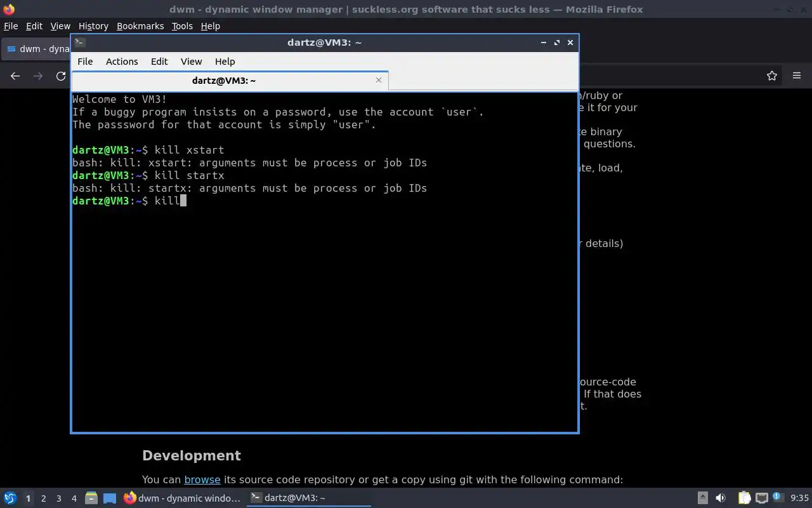Click the terminal prompt line with 'kill'
The width and height of the screenshot is (812, 508).
[129, 201]
